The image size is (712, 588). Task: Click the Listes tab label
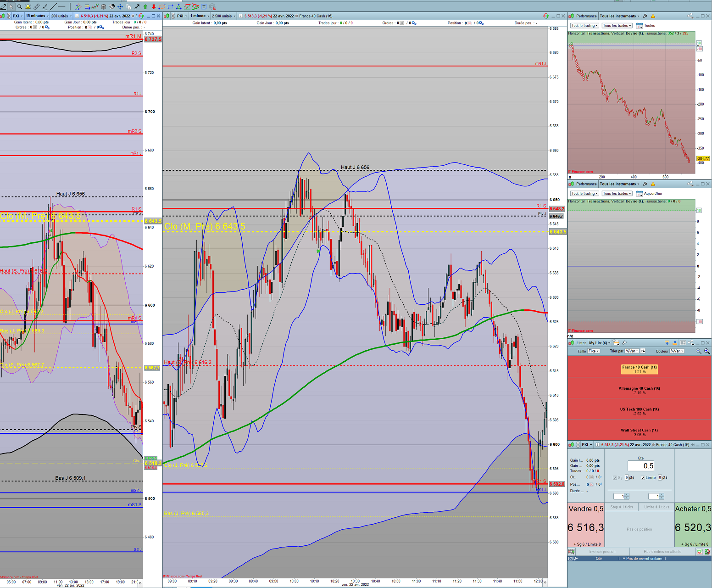point(581,343)
